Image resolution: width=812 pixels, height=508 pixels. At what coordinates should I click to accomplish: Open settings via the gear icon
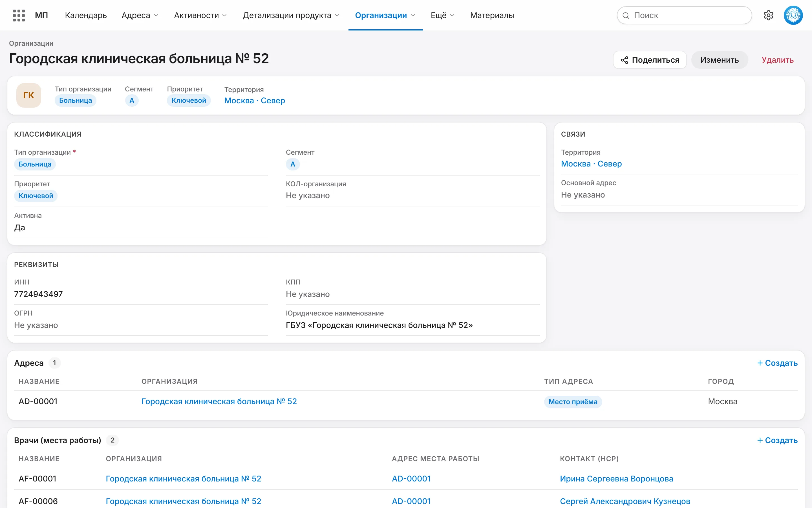(x=768, y=16)
